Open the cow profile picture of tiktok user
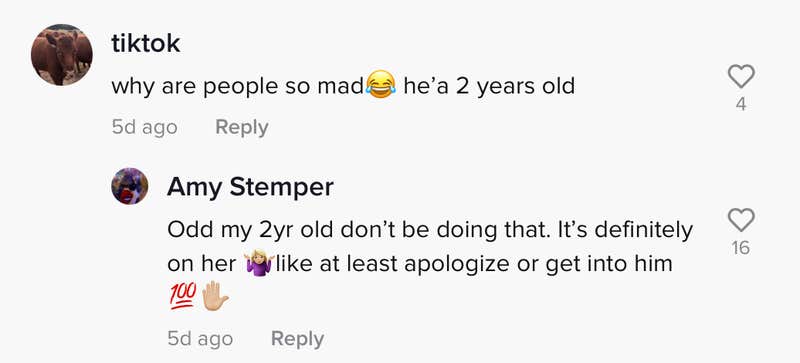800x363 pixels. point(62,54)
